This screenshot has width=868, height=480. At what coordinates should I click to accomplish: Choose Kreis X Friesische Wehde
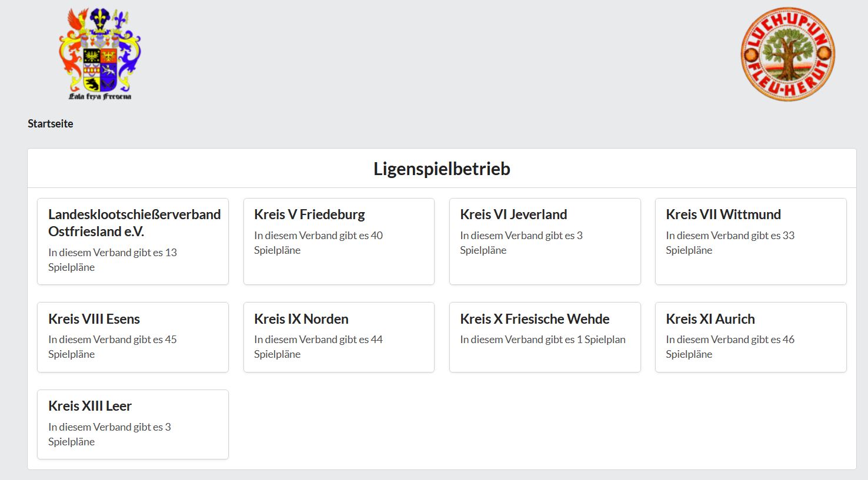tap(535, 319)
